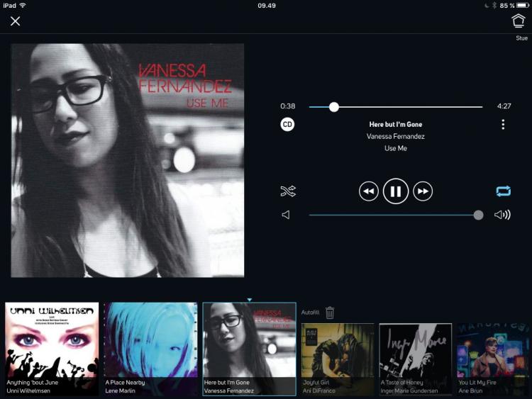Click the loud volume speaker icon

coord(502,215)
